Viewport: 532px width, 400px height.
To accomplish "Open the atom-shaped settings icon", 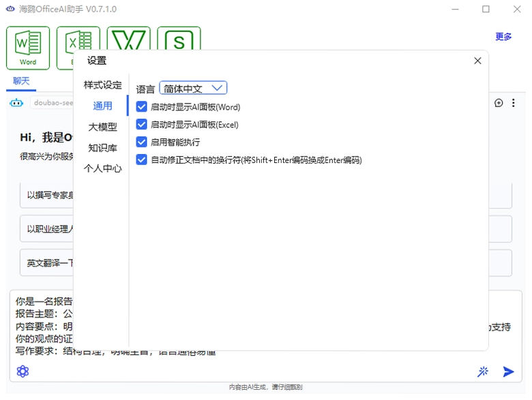I will pos(23,371).
